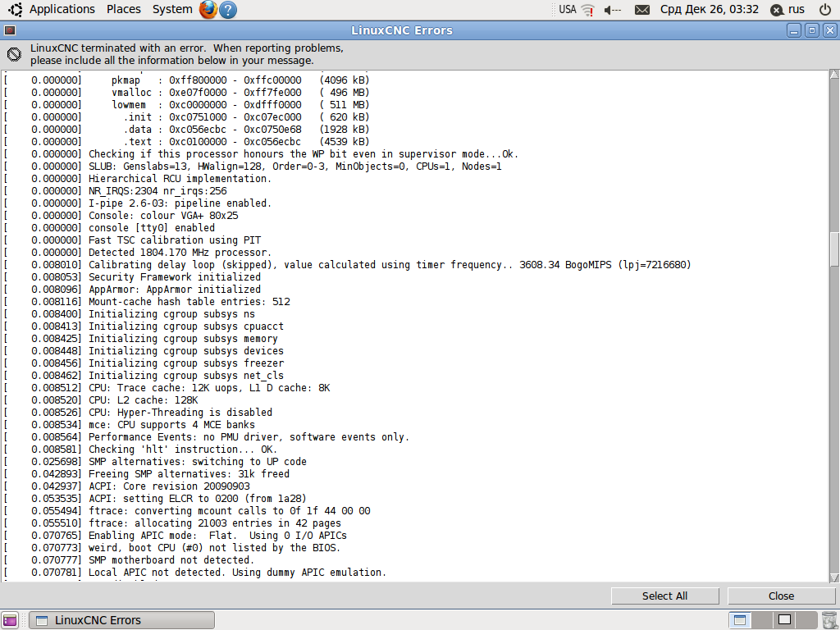The image size is (840, 630).
Task: Open the Trash icon in bottom panel
Action: [x=829, y=620]
